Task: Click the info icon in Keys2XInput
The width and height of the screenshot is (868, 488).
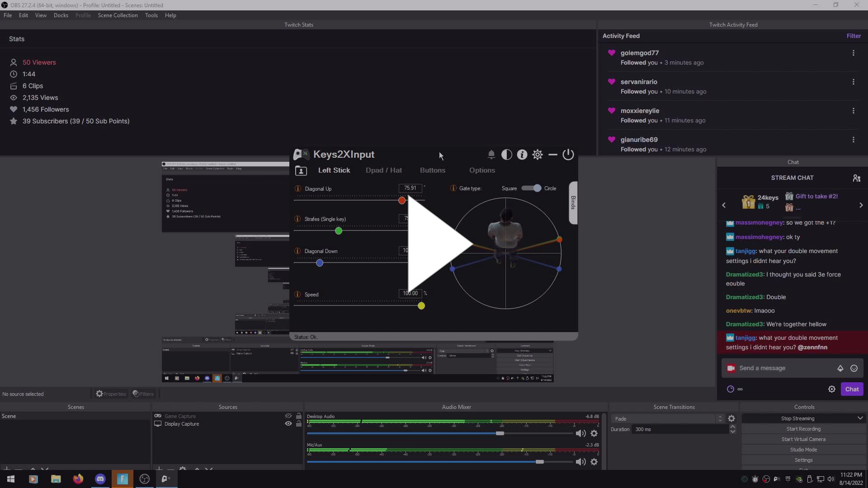Action: click(x=522, y=155)
